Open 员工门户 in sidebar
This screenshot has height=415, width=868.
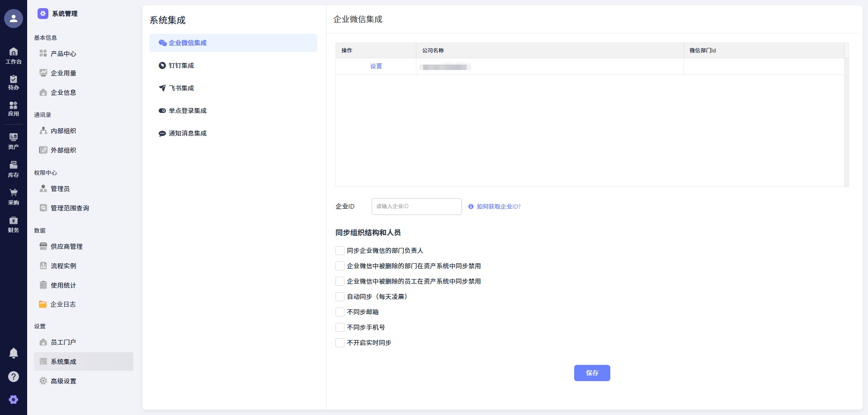84,342
